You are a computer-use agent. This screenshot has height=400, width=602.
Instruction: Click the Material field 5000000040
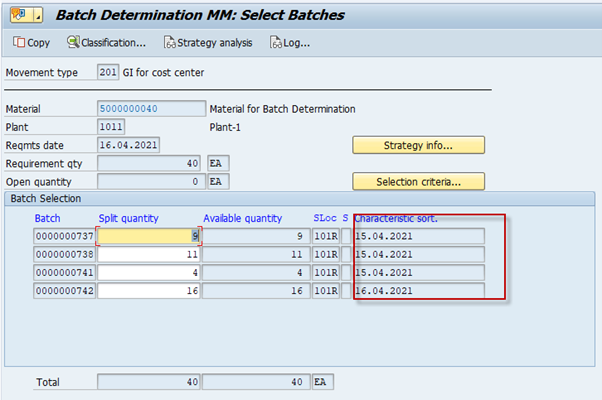click(x=151, y=109)
